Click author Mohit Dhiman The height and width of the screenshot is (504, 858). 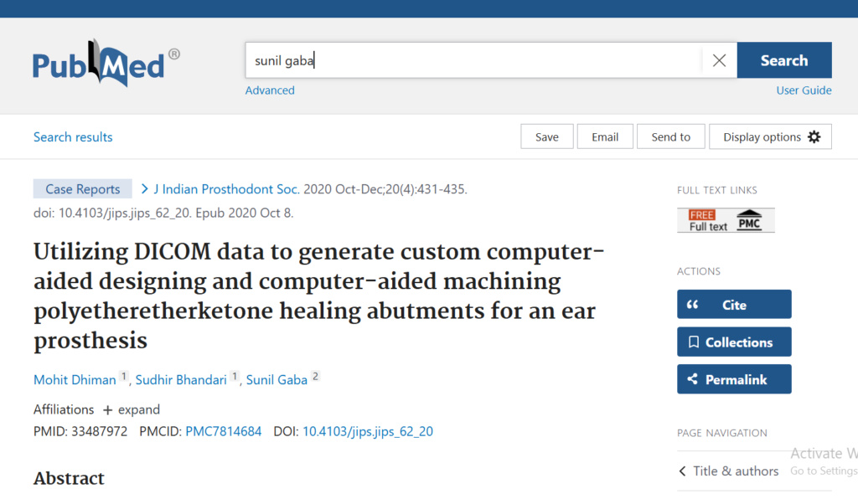click(x=75, y=380)
